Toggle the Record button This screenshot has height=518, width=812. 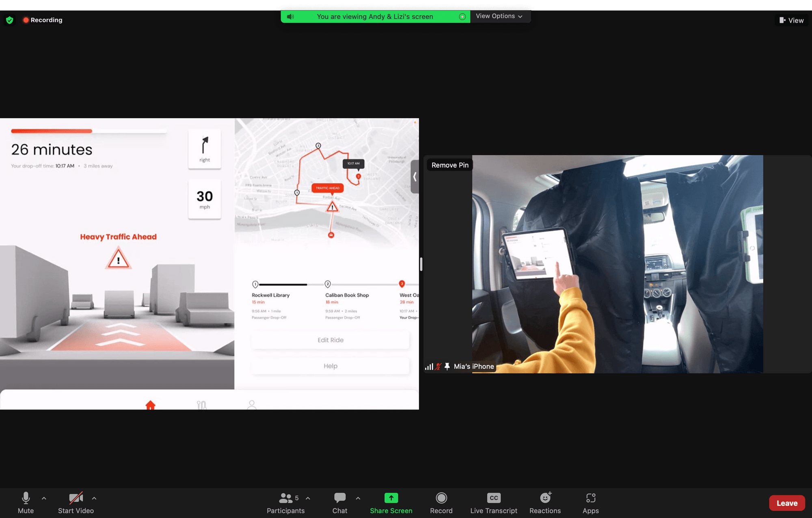[441, 498]
